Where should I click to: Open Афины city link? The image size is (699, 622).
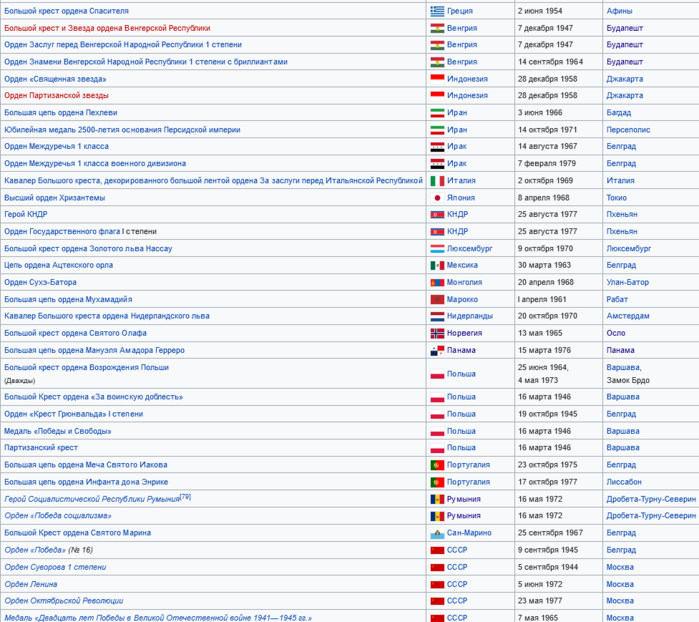(619, 11)
